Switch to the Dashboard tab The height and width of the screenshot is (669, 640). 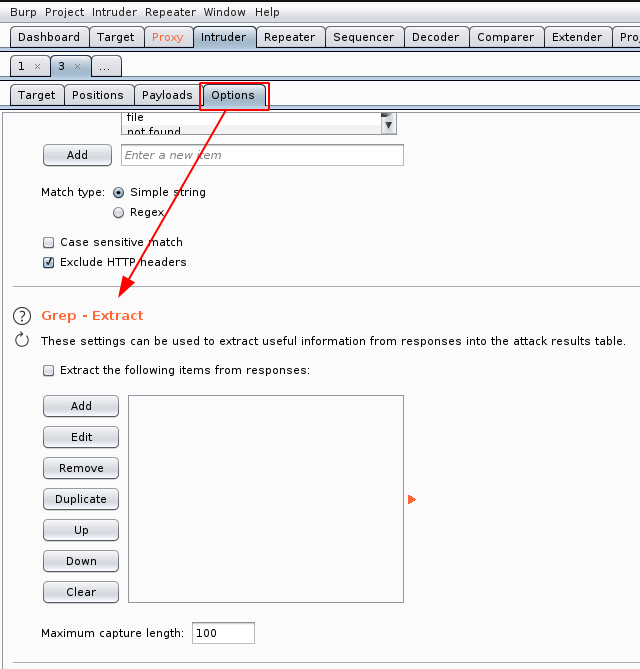pos(49,37)
